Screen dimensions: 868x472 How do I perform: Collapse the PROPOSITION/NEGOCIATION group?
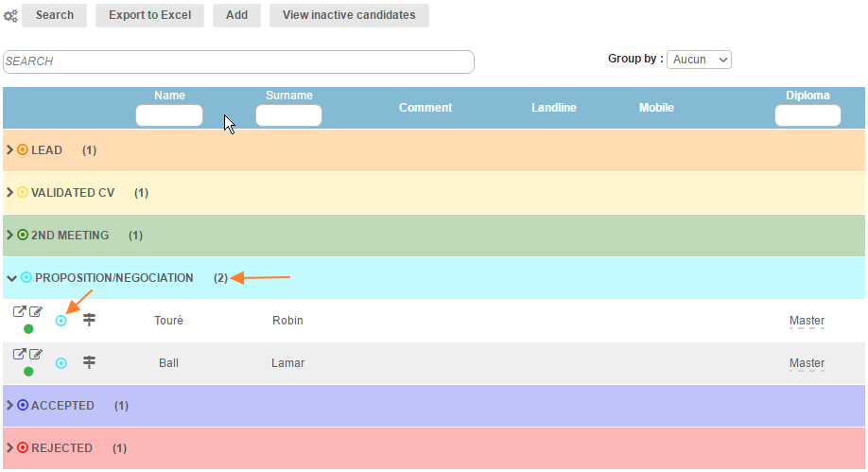(10, 278)
